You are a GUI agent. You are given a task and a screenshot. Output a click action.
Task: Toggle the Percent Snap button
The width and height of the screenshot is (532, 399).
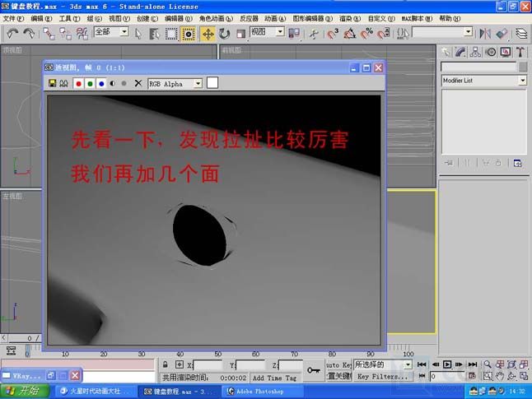click(x=366, y=34)
